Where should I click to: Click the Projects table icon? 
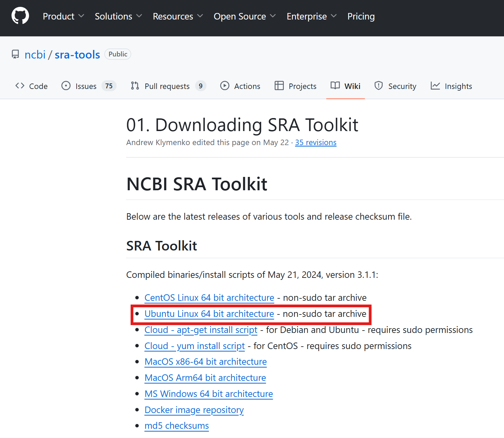coord(279,86)
